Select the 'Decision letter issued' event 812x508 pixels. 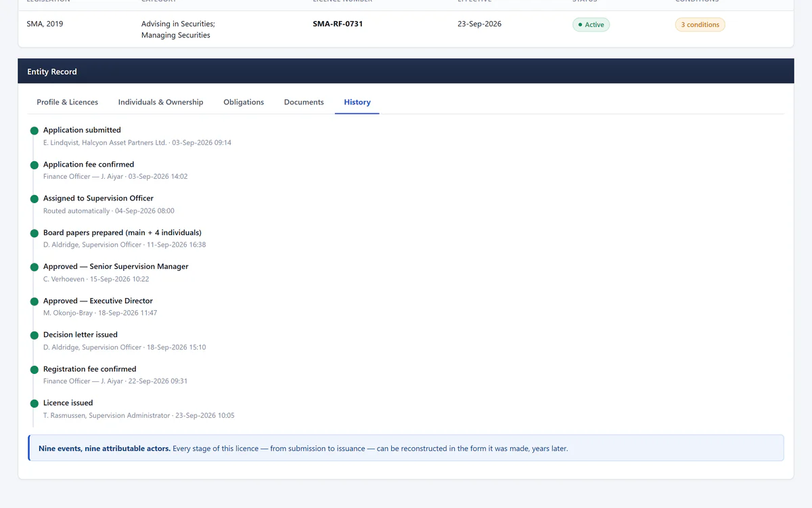coord(81,335)
